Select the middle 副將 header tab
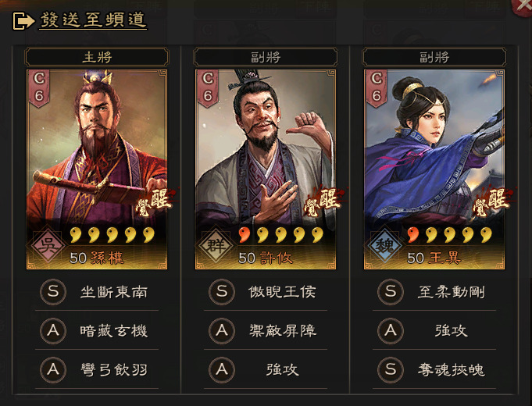532x406 pixels. (x=266, y=57)
